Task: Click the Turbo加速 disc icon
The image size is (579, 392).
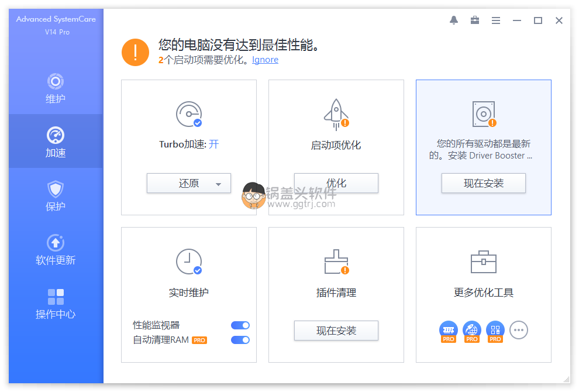Action: 189,114
